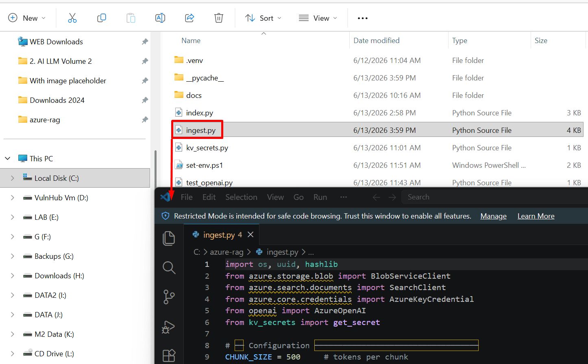Click pin icon next to Downloads 2024
The image size is (588, 364).
145,100
